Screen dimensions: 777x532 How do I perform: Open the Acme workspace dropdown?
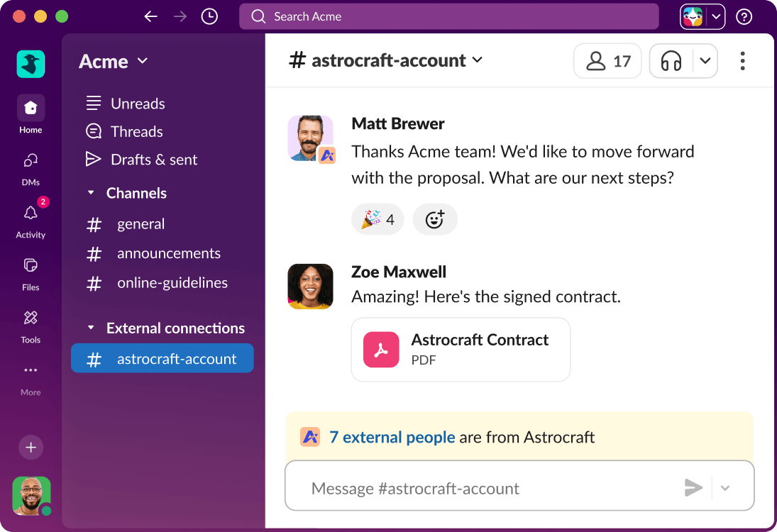click(x=112, y=62)
